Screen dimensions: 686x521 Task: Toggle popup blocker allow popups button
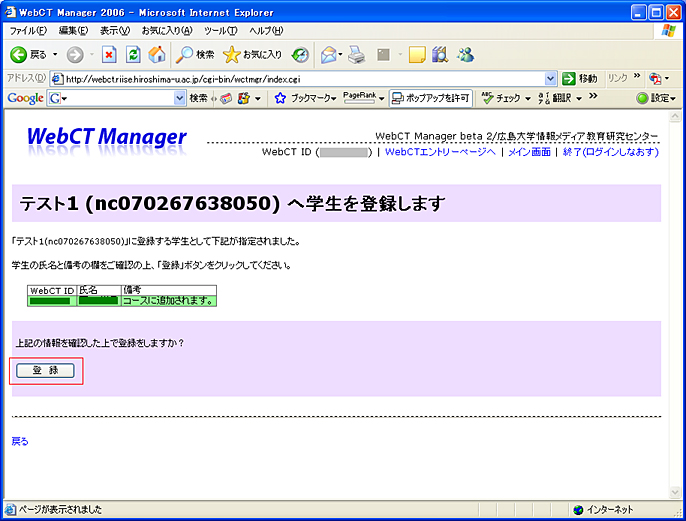[x=430, y=98]
